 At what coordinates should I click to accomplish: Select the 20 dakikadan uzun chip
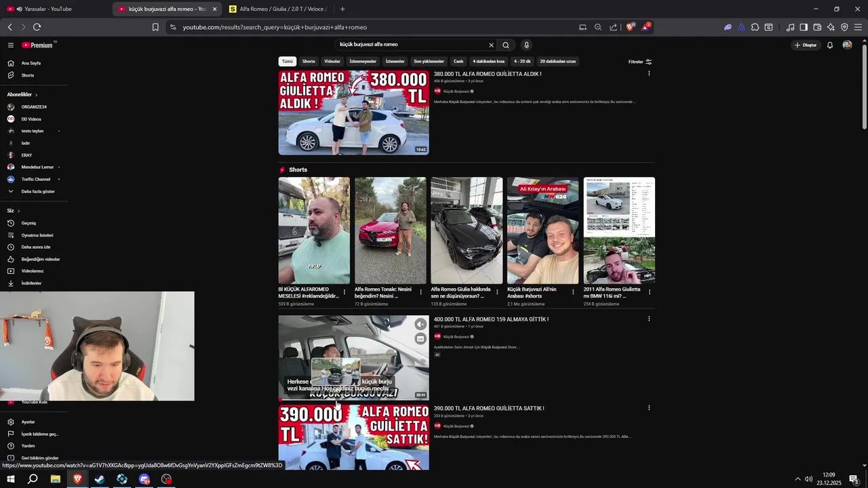click(558, 62)
